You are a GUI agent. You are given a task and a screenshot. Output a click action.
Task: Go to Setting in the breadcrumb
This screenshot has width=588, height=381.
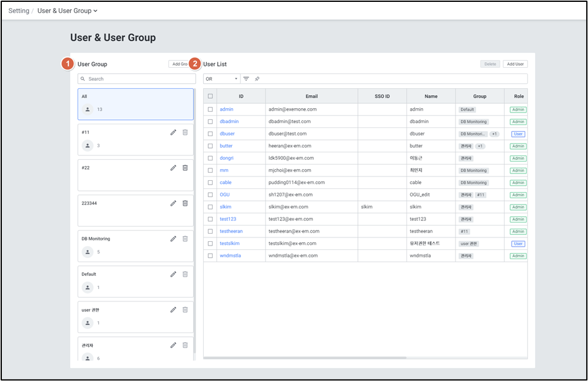click(x=19, y=11)
